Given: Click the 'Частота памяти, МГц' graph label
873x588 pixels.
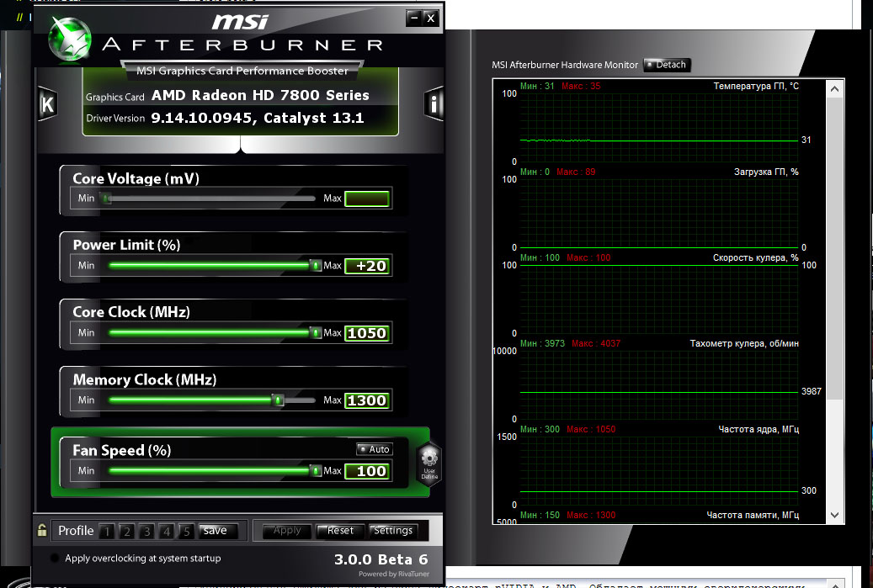Looking at the screenshot, I should pos(753,515).
